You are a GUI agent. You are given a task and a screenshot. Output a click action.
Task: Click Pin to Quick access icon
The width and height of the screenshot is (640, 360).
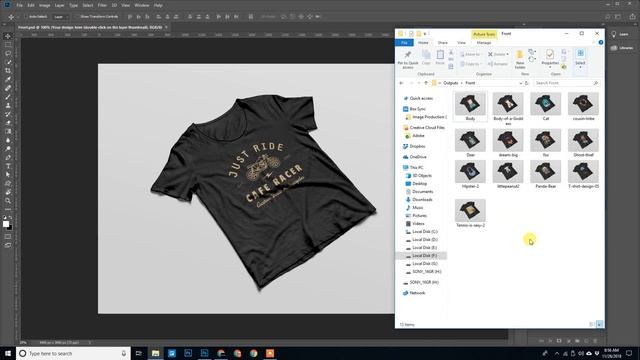click(408, 60)
